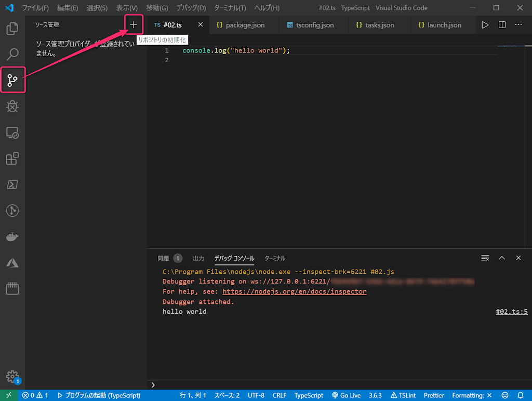The image size is (532, 401).
Task: Click Go Live in the status bar
Action: point(346,395)
